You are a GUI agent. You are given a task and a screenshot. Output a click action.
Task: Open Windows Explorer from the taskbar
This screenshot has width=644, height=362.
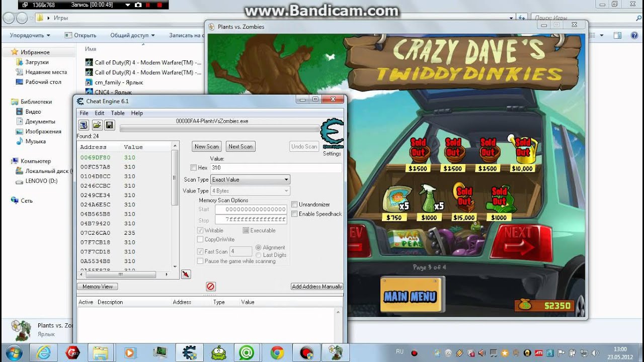101,352
